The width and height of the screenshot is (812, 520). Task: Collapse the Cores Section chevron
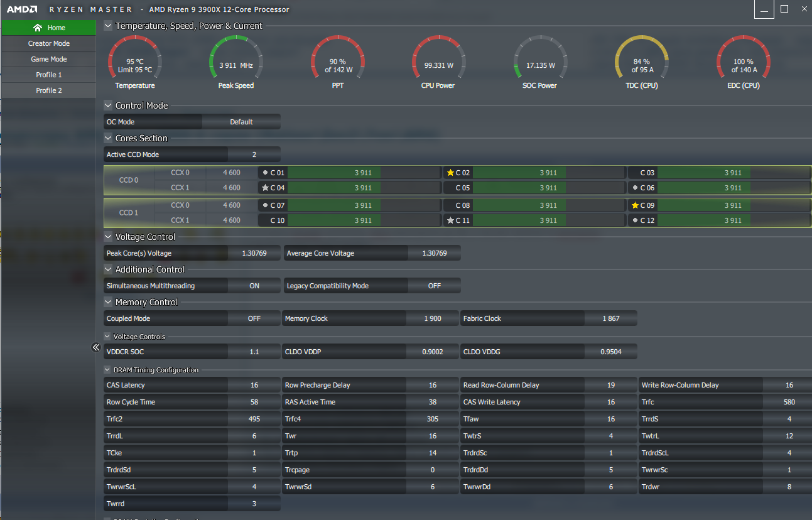pyautogui.click(x=108, y=138)
